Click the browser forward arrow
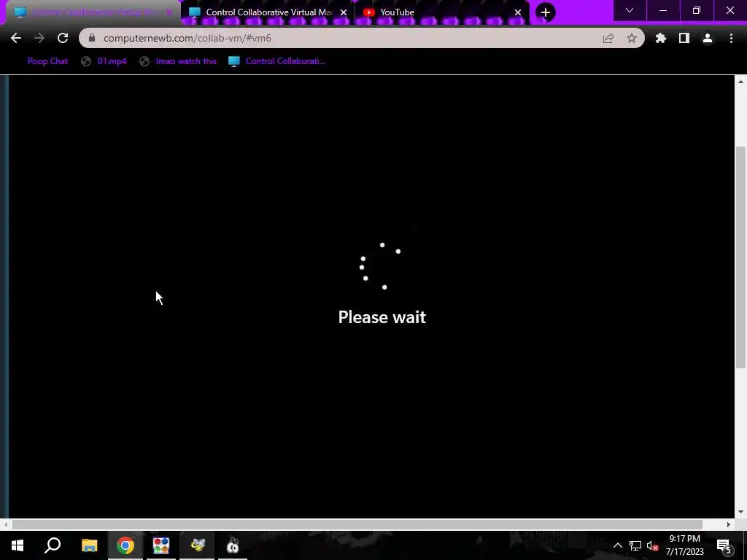The height and width of the screenshot is (560, 747). pos(39,38)
